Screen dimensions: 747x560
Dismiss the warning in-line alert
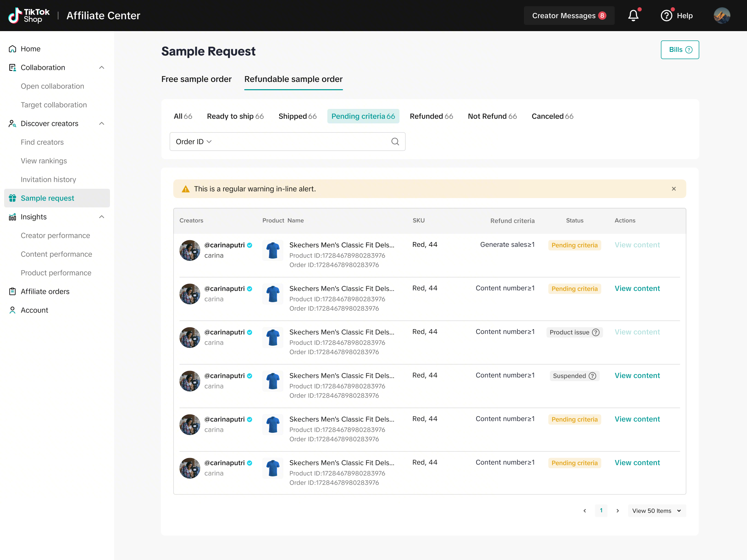point(674,189)
